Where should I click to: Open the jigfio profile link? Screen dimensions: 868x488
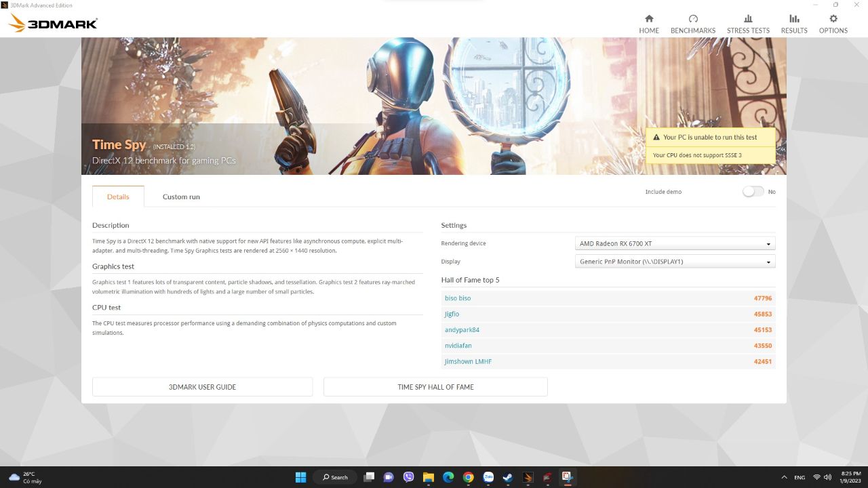click(x=452, y=314)
